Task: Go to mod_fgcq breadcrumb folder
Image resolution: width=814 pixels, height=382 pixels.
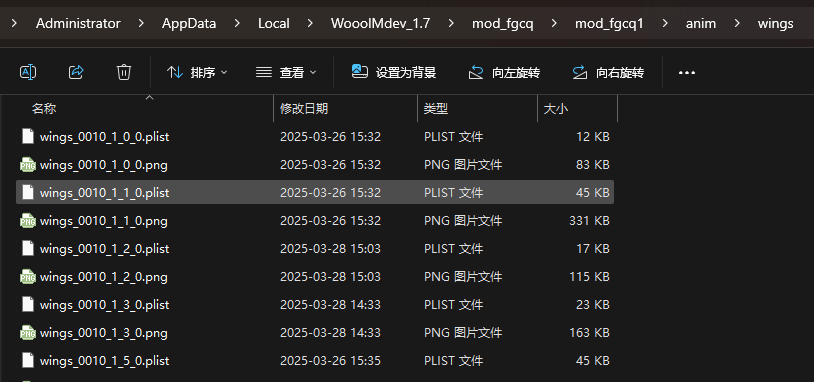Action: pos(503,23)
